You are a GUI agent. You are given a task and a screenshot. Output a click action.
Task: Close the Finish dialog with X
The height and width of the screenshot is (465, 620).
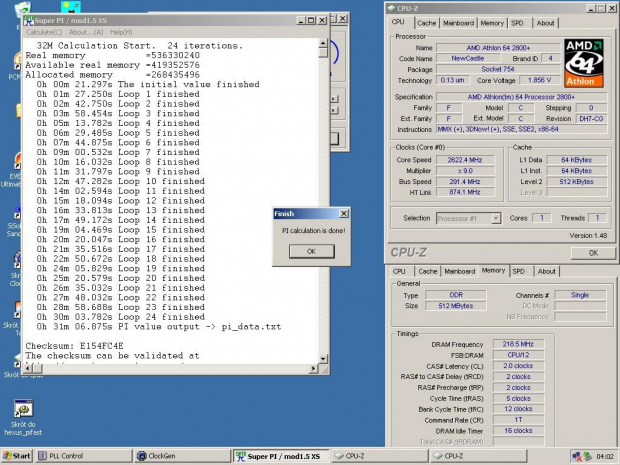coord(344,214)
